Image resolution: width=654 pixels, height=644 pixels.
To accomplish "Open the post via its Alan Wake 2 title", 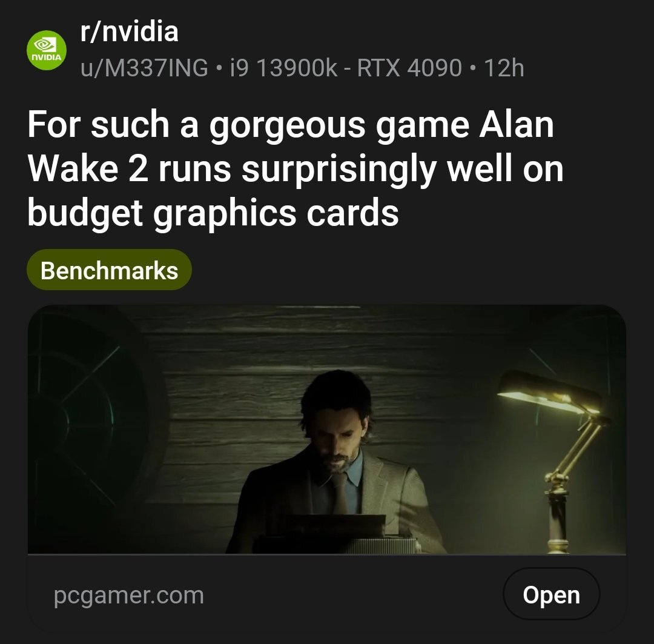I will pos(296,168).
